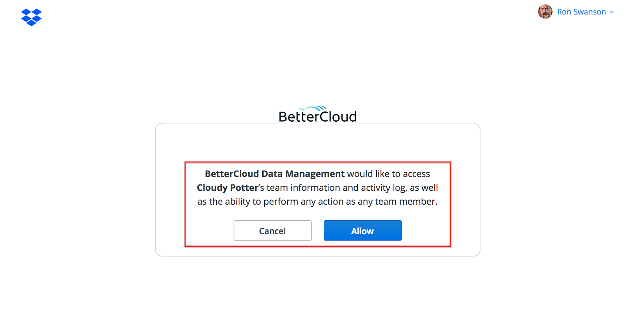The image size is (644, 319).
Task: Reject BetterCloud Data Management permissions via Cancel
Action: coord(272,231)
